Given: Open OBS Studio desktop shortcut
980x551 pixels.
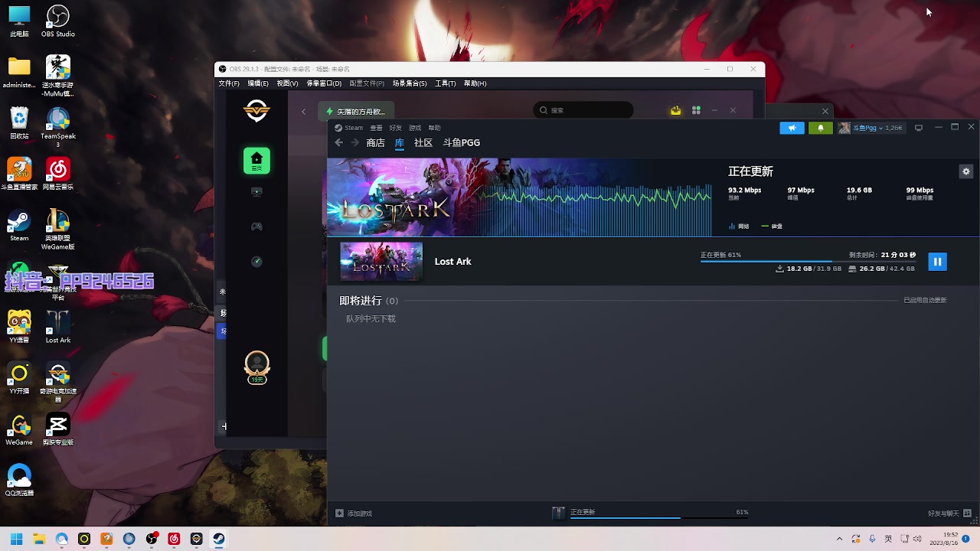Looking at the screenshot, I should [x=58, y=21].
